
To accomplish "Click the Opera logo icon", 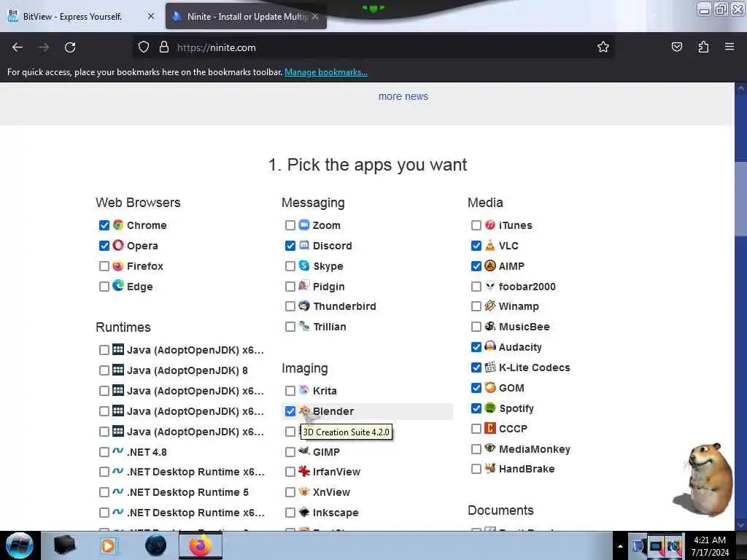I will pos(118,245).
